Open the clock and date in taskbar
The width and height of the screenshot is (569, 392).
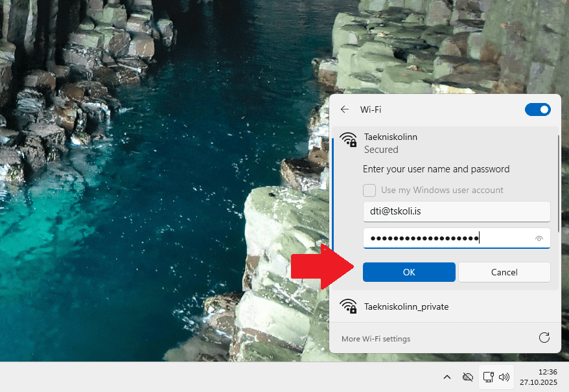point(538,377)
